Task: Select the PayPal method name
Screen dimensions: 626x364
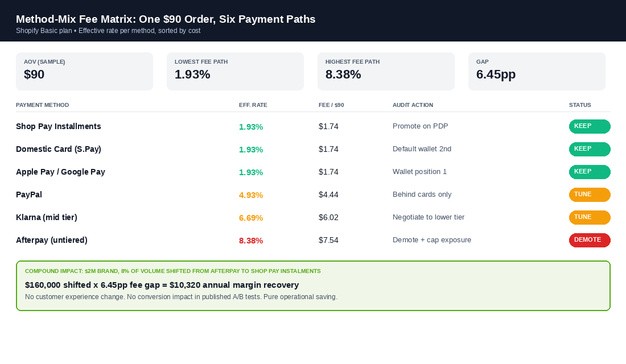Action: click(x=29, y=195)
